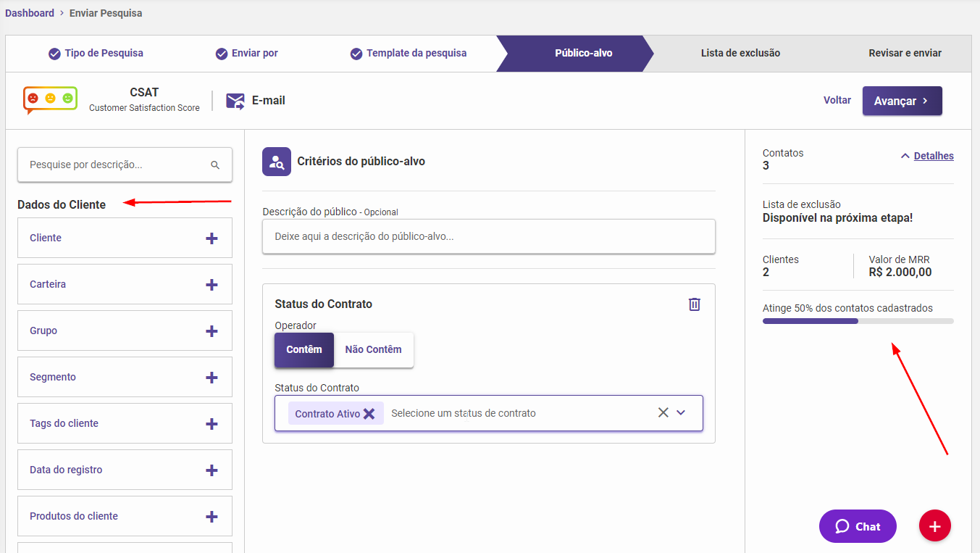Viewport: 980px width, 553px height.
Task: Add the Grupo filter with its plus icon
Action: pos(212,331)
